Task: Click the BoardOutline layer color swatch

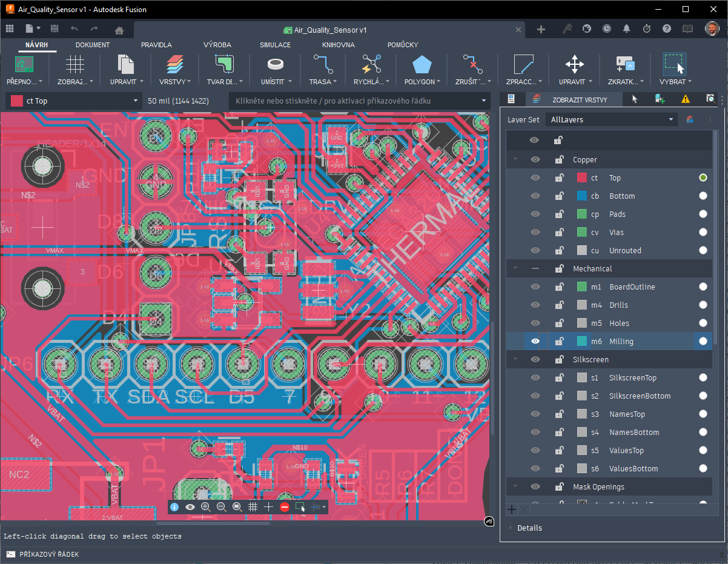Action: tap(582, 287)
